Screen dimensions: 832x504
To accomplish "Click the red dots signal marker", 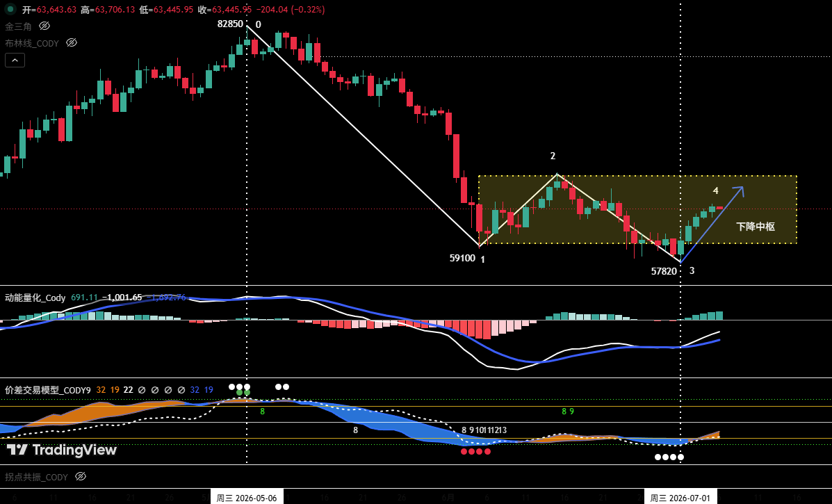I will point(476,451).
